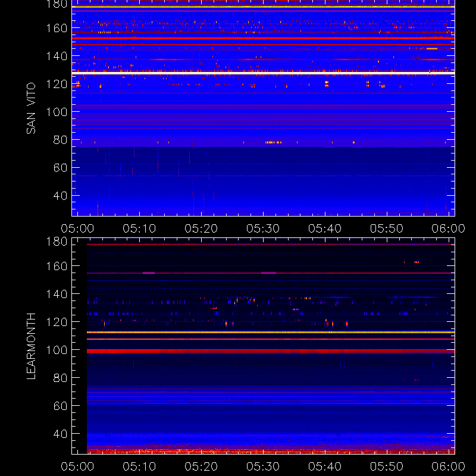Viewport: 476px width, 476px height.
Task: Select the 05:50 label below San Vito plot
Action: [x=386, y=228]
